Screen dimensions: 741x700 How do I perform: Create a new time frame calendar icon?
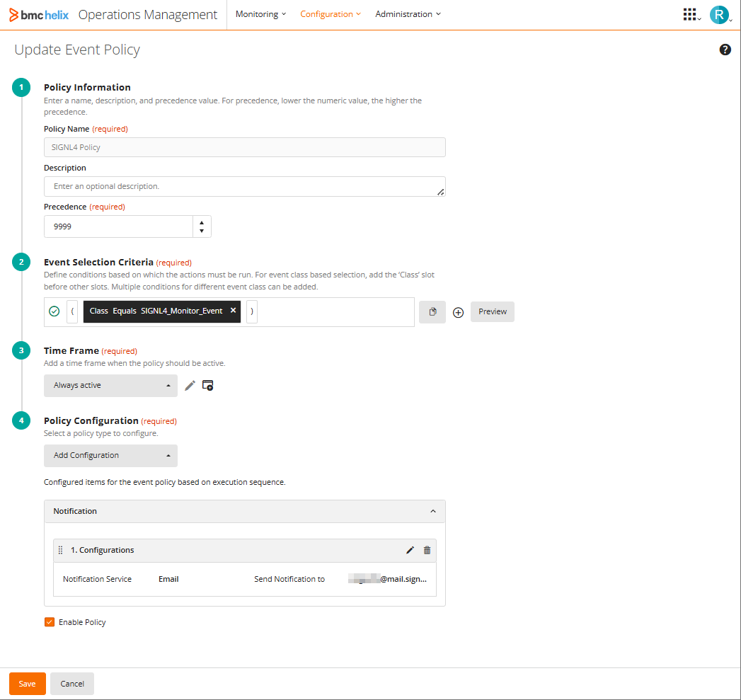point(207,385)
